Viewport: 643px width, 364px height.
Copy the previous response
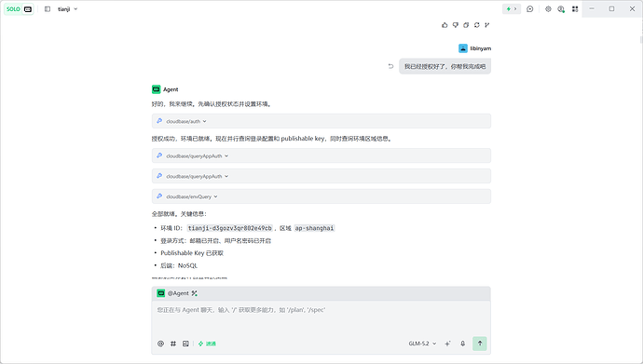tap(466, 25)
